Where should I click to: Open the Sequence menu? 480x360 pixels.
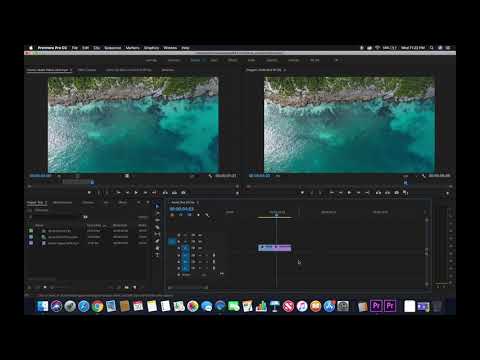click(112, 48)
